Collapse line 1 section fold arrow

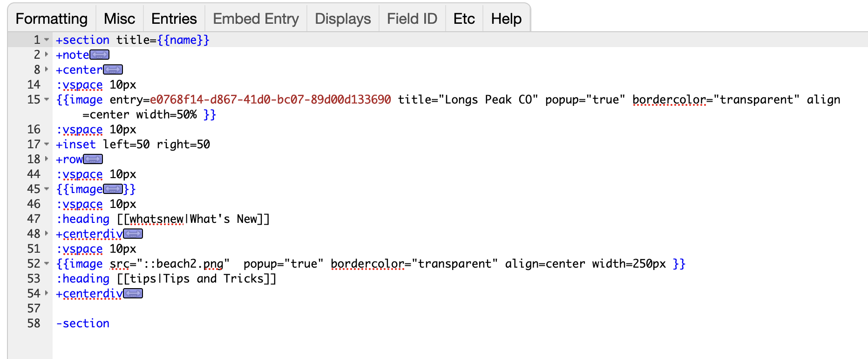pos(47,40)
